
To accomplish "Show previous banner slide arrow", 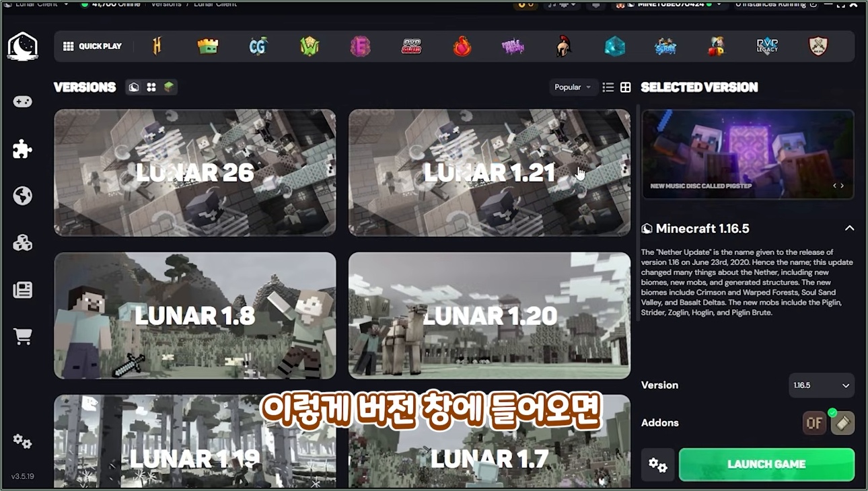I will pyautogui.click(x=835, y=186).
